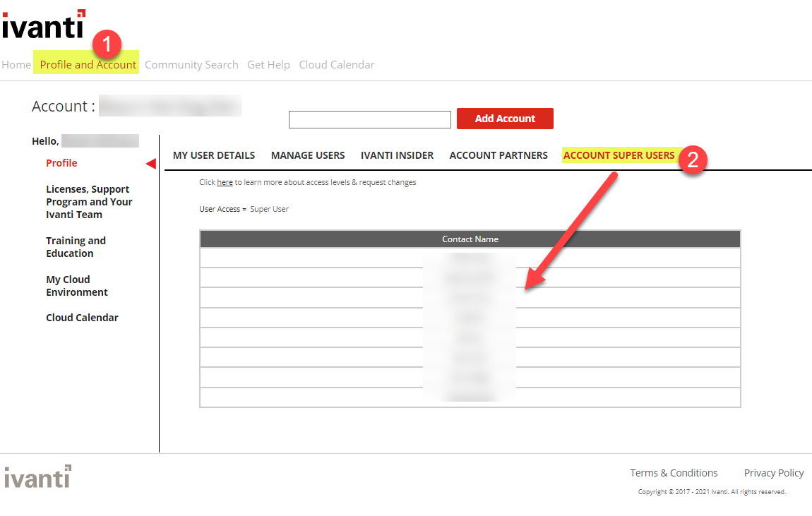Click the Ivanti logo in the header
This screenshot has height=516, width=812.
pyautogui.click(x=44, y=27)
